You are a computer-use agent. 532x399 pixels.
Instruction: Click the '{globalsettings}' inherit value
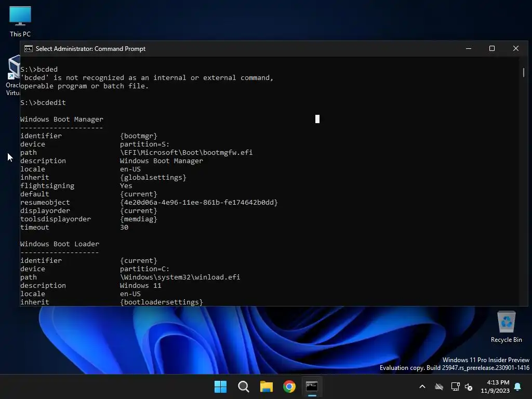tap(153, 178)
